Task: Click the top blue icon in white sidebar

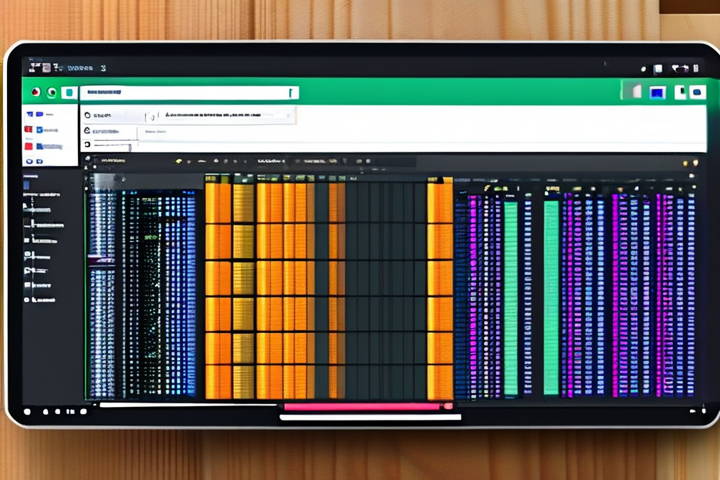Action: pyautogui.click(x=30, y=114)
